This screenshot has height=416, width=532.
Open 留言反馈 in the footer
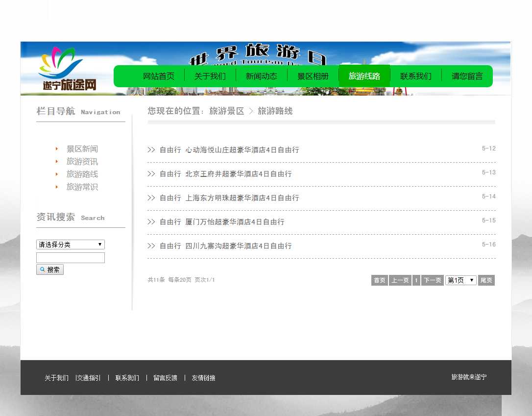(x=165, y=378)
